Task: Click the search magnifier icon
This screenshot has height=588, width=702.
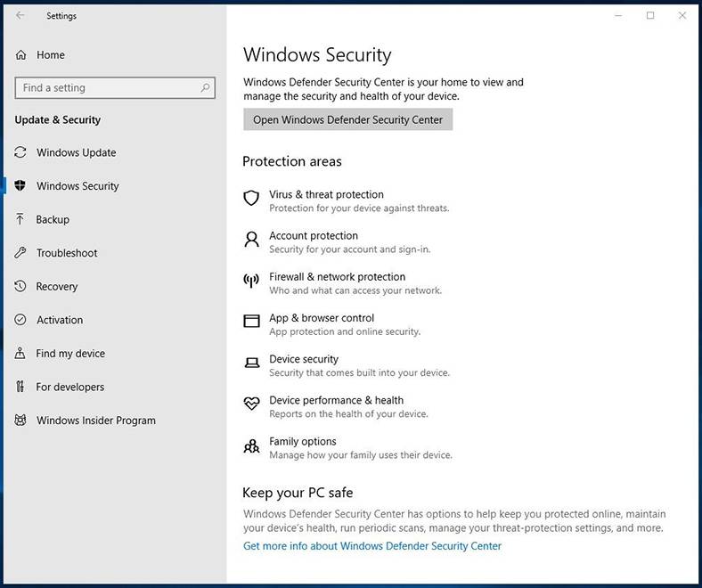Action: (205, 88)
